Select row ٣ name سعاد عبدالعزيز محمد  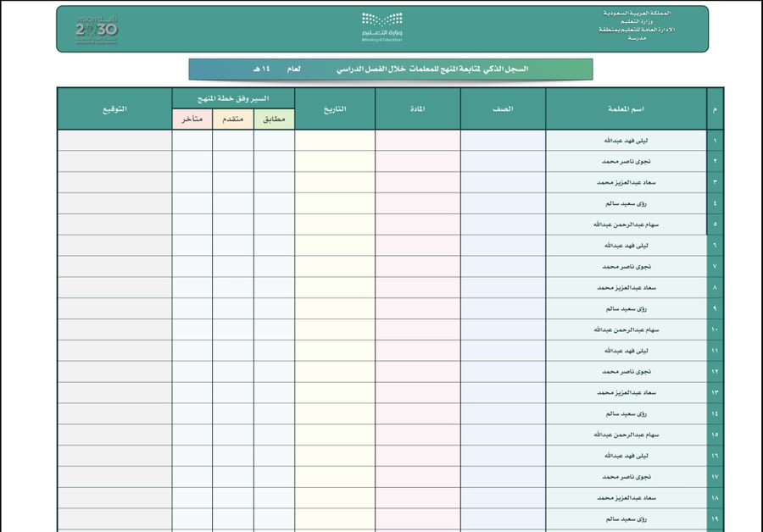626,182
